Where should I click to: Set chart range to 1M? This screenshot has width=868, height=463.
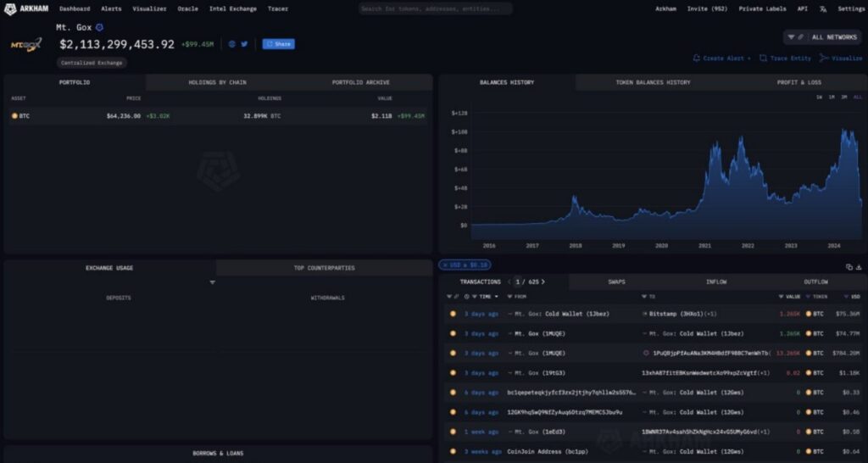832,98
